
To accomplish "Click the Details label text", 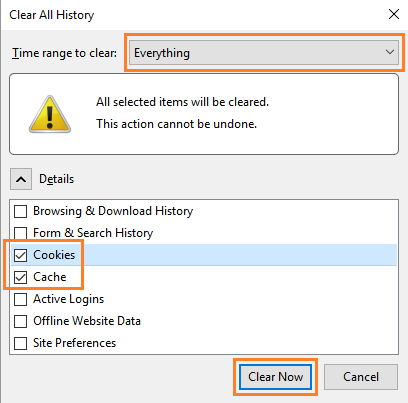I will pos(57,179).
